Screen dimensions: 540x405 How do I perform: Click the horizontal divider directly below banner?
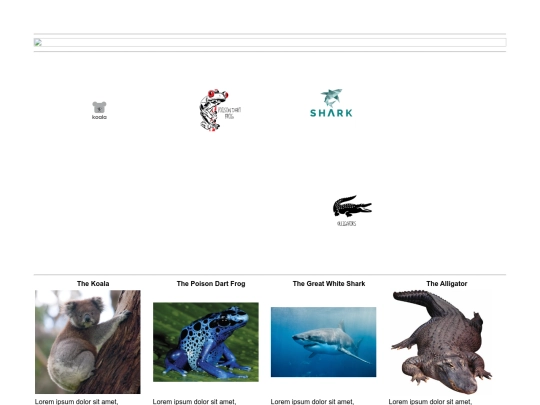(270, 51)
